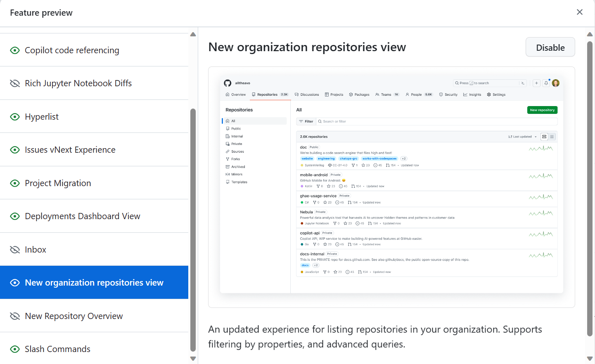Click the "Feature preview" dialog title
The width and height of the screenshot is (595, 364).
pos(41,13)
